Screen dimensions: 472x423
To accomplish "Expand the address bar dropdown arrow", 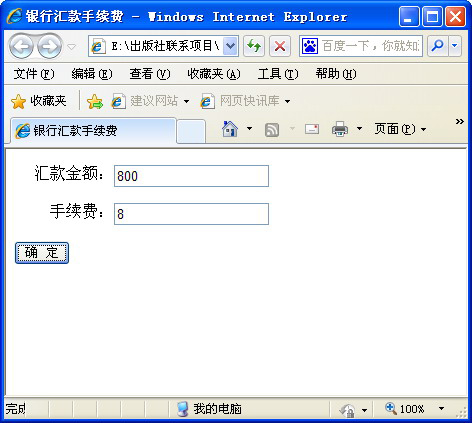I will [230, 46].
